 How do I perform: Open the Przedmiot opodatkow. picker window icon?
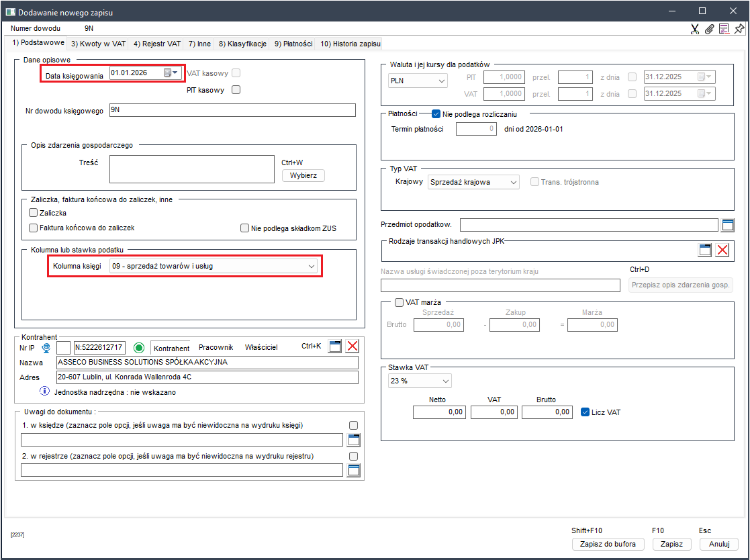[x=728, y=225]
